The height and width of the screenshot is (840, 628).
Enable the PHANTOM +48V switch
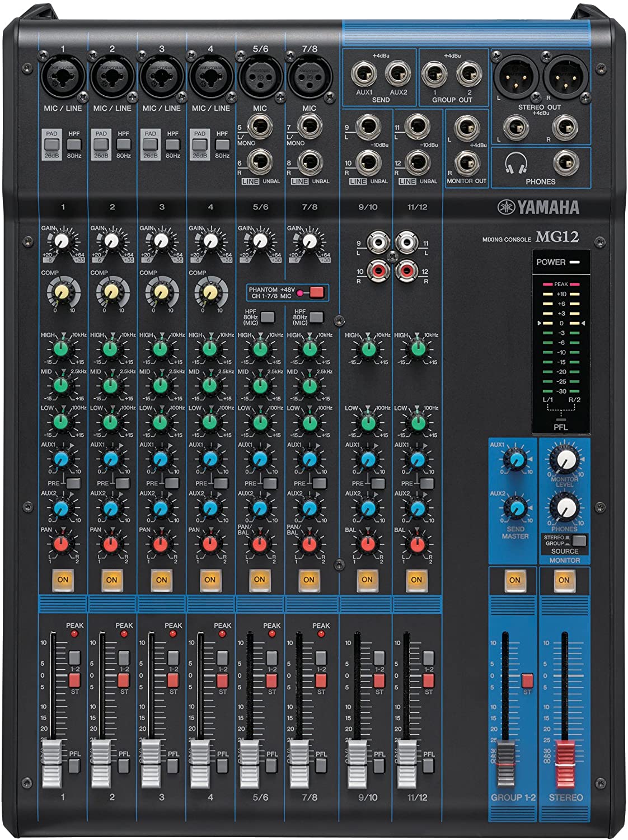click(317, 292)
